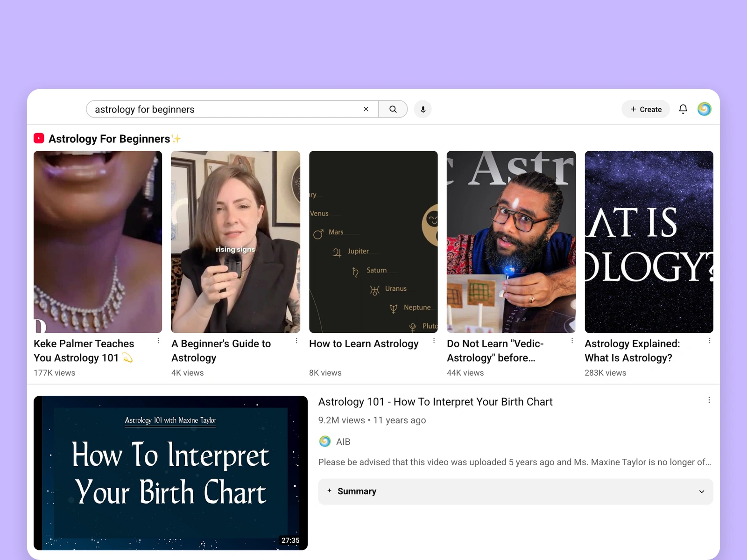The image size is (747, 560).
Task: Open the planets list short thumbnail
Action: 373,242
